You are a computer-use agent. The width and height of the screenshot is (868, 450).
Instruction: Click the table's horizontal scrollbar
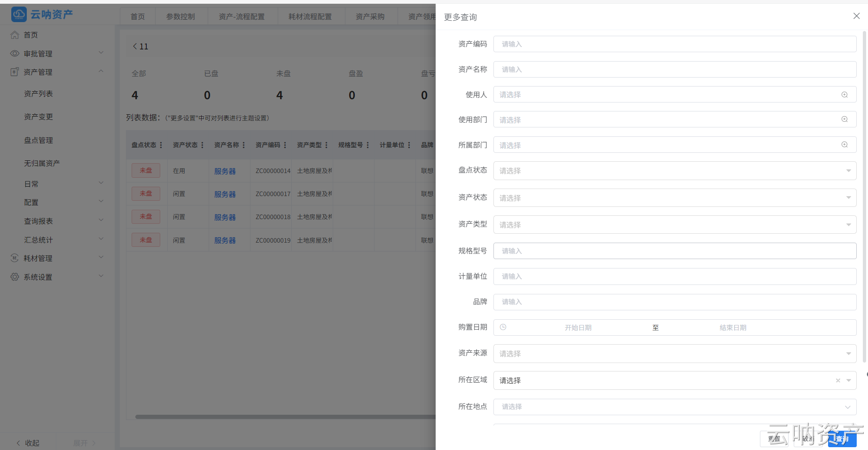click(286, 417)
